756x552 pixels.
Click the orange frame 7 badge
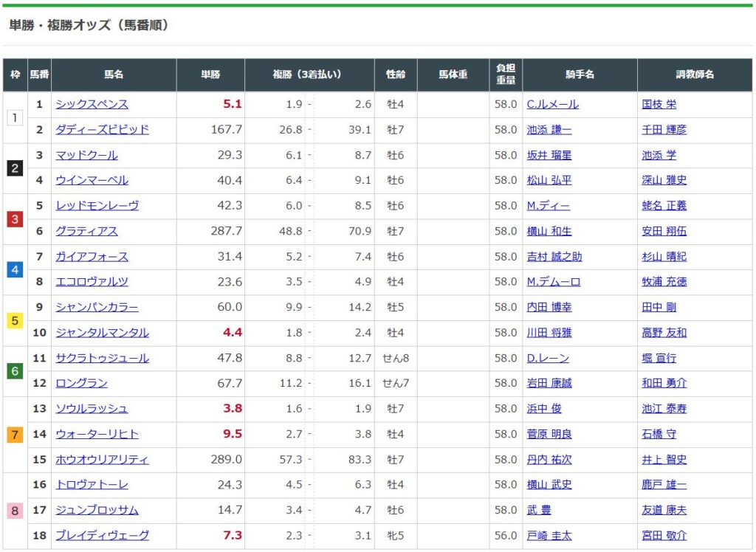click(x=15, y=435)
